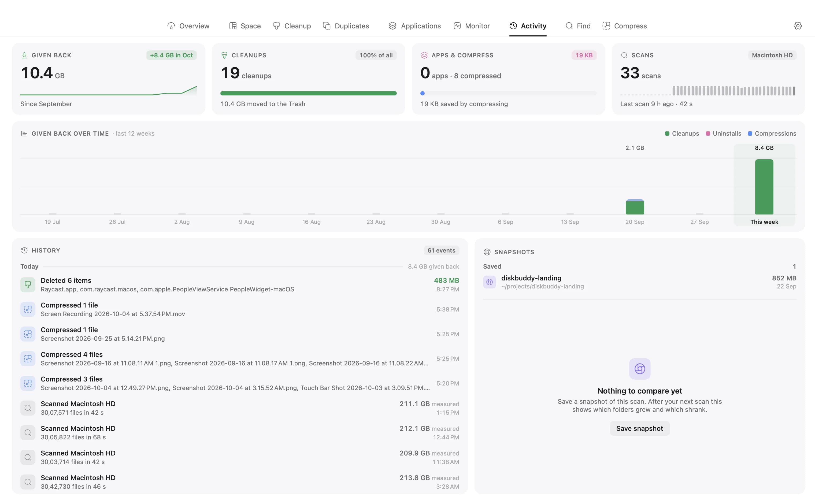Click the diskbuddy-landing snapshot icon
Image resolution: width=815 pixels, height=504 pixels.
(x=489, y=282)
